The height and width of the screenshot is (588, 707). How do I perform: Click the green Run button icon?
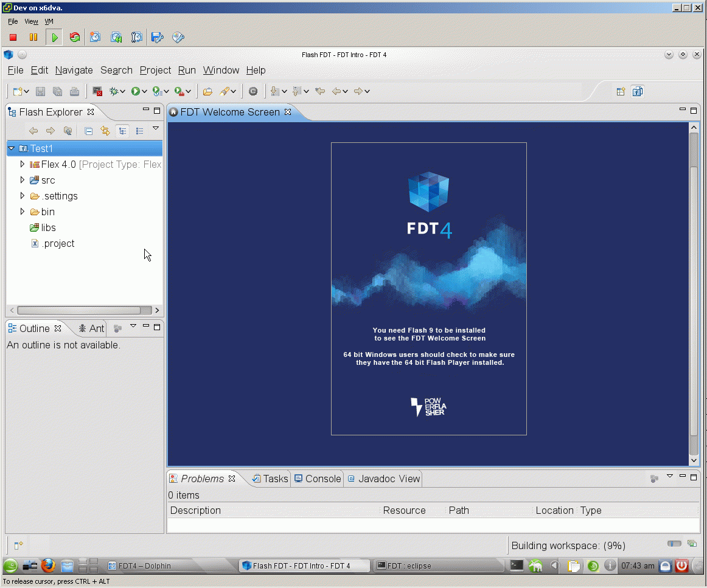pos(135,91)
